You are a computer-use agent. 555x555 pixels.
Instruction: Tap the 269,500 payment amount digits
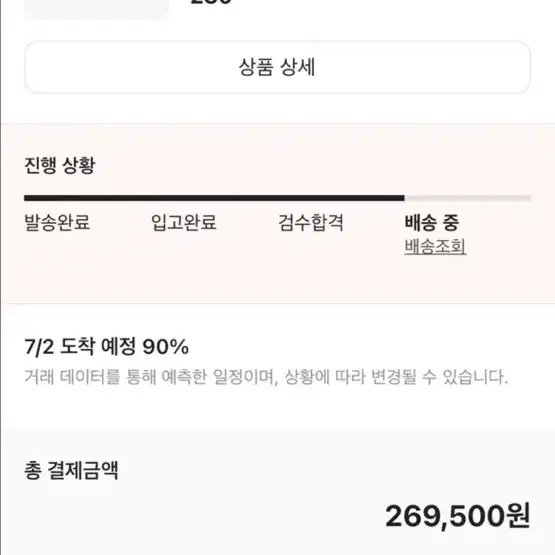coord(445,516)
